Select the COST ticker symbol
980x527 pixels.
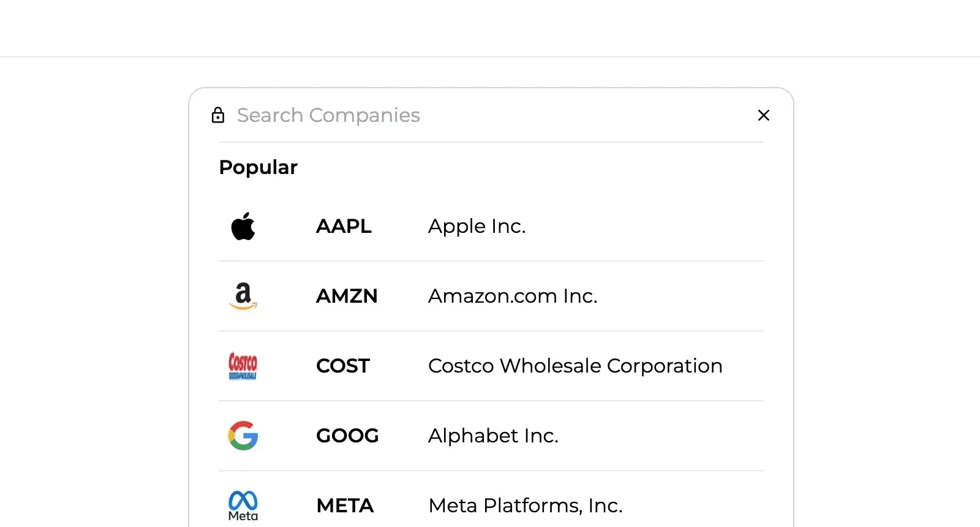[x=343, y=366]
